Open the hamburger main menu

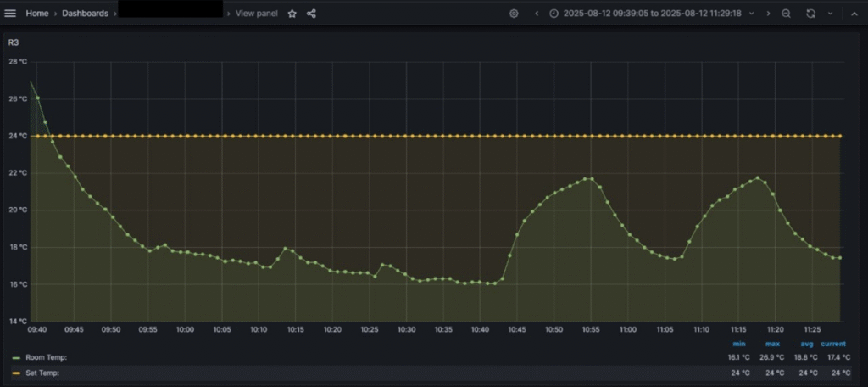(10, 14)
